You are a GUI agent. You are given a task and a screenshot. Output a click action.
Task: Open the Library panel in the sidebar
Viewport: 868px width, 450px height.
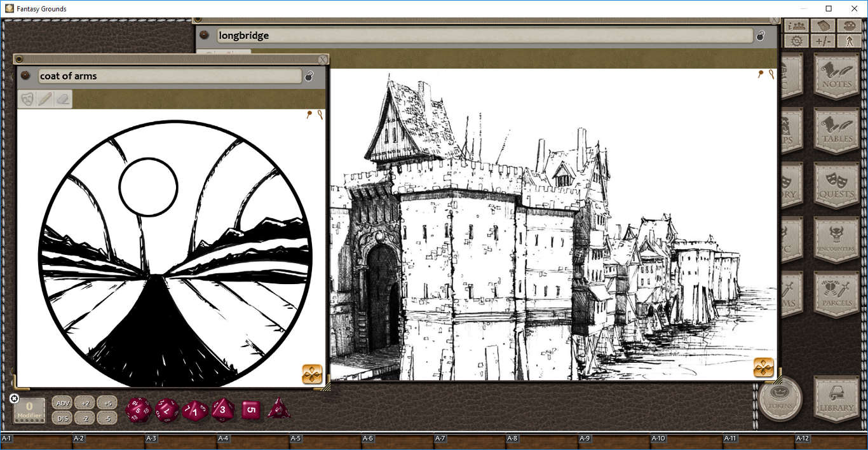click(x=836, y=400)
